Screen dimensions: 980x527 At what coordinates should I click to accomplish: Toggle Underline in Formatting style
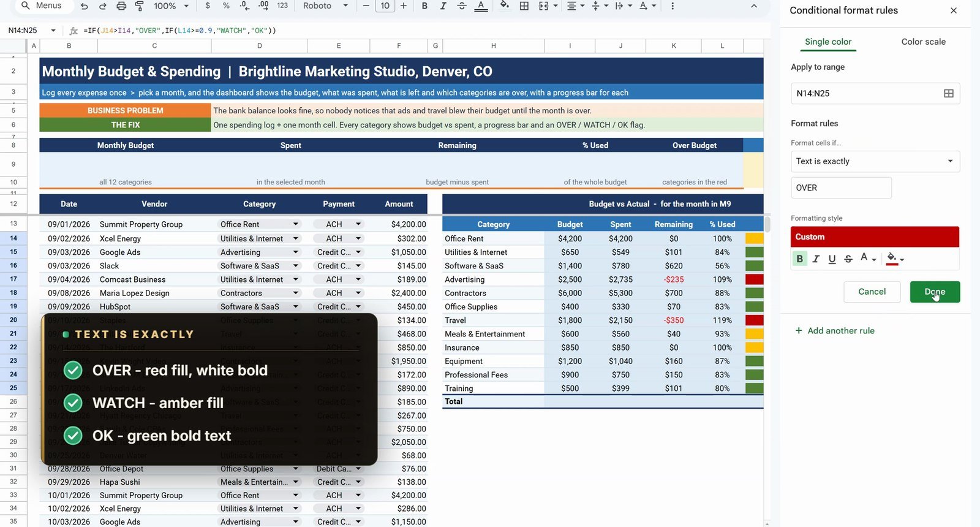[x=832, y=259]
